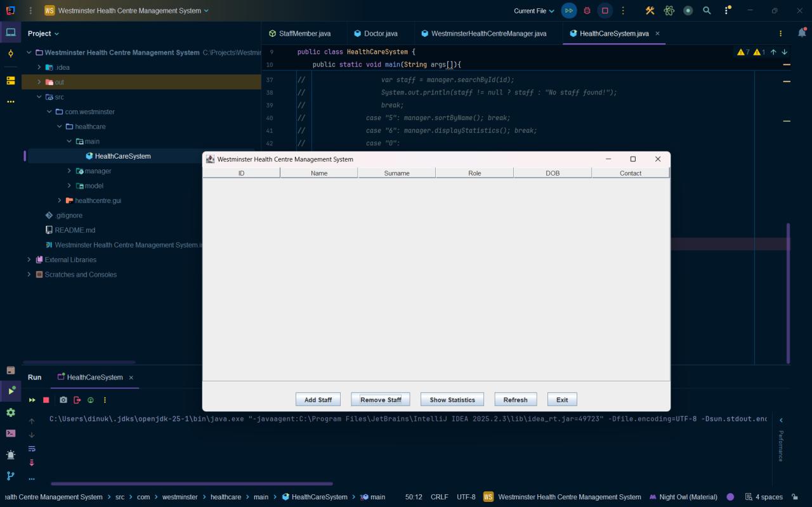The width and height of the screenshot is (812, 507).
Task: Click the green profiler clock icon in Run panel
Action: pyautogui.click(x=91, y=400)
